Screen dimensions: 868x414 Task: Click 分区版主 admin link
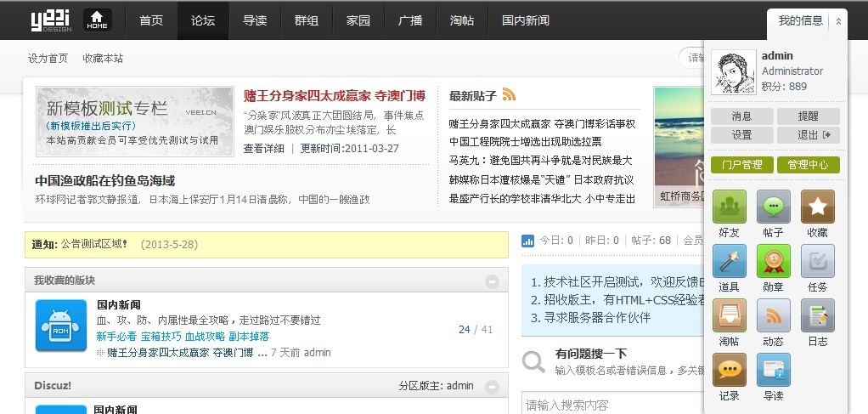coord(460,386)
